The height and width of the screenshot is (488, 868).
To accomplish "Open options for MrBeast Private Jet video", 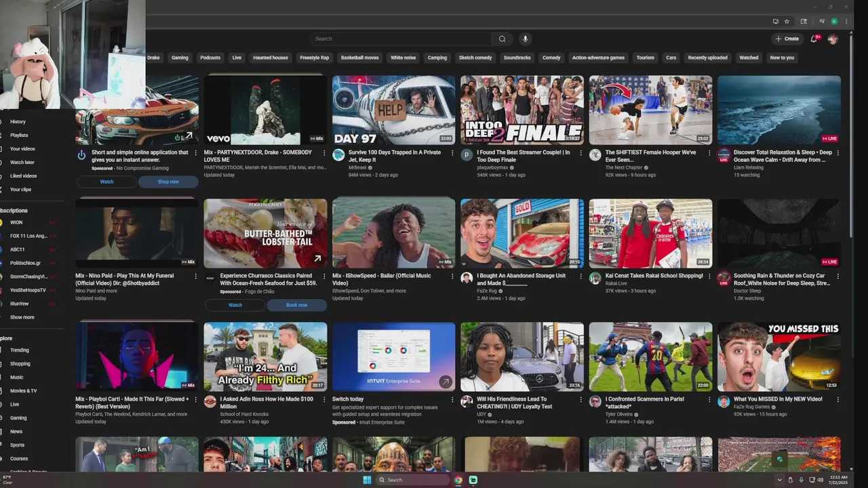I will point(452,153).
